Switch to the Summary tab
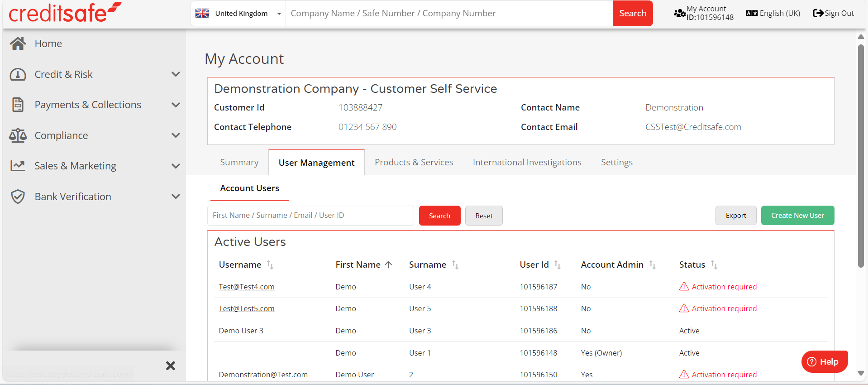868x385 pixels. 239,162
